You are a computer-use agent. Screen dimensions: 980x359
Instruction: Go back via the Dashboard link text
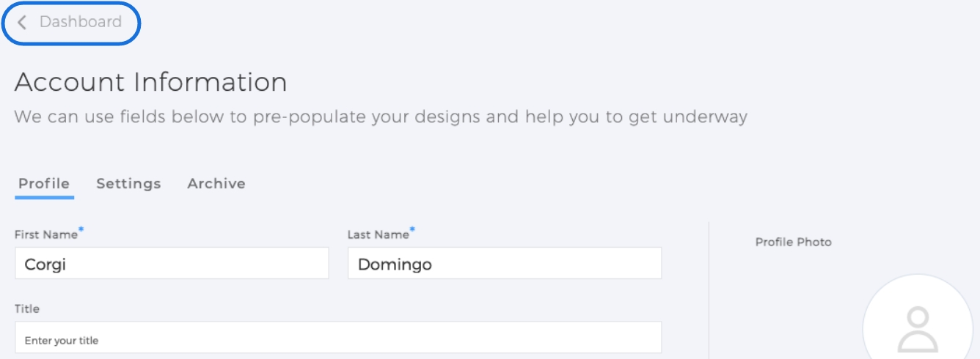coord(81,22)
